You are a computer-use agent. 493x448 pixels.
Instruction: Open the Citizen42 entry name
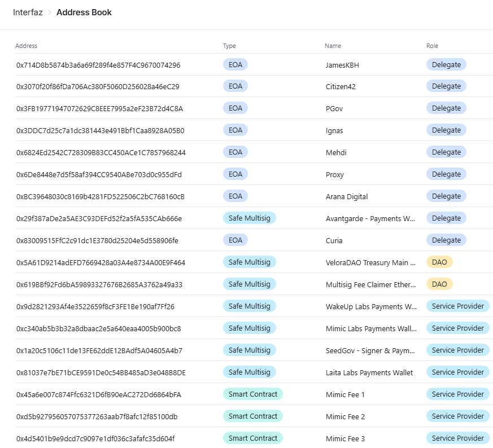pos(341,87)
